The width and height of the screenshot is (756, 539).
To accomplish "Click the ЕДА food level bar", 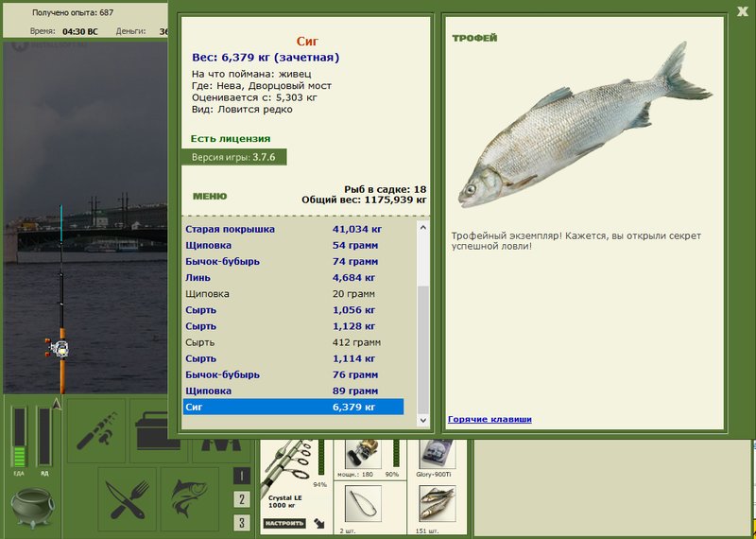I will point(19,437).
